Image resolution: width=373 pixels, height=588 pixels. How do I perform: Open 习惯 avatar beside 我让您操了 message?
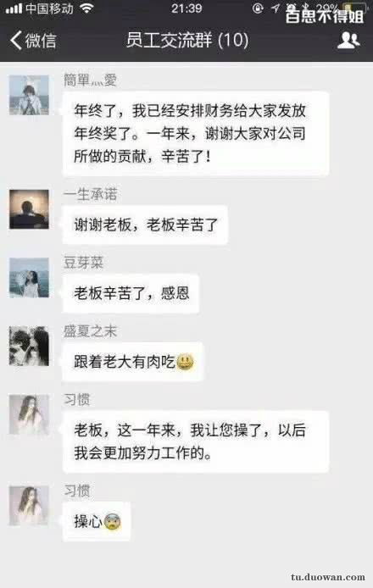coord(29,414)
